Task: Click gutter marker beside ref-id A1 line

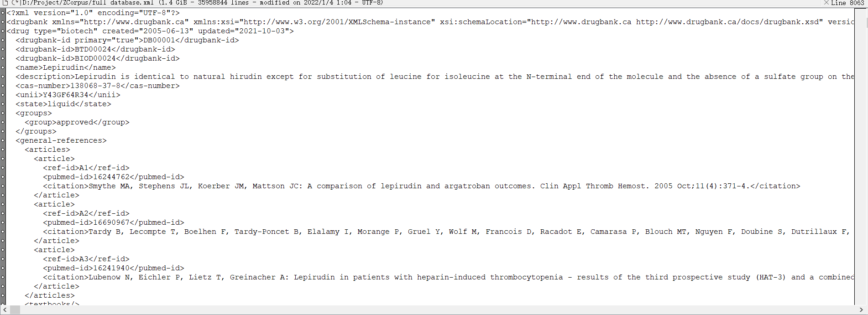Action: [3, 168]
